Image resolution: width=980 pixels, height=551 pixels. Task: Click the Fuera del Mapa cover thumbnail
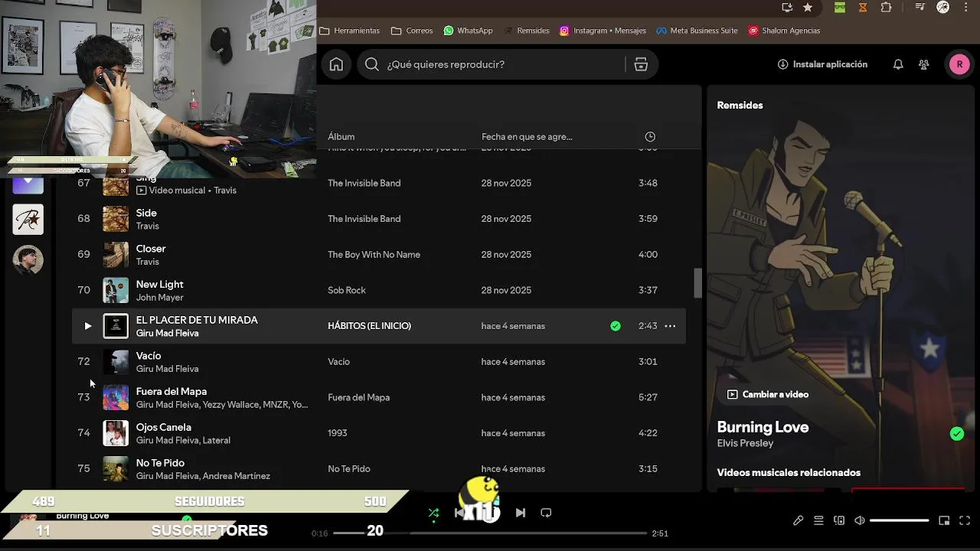116,397
